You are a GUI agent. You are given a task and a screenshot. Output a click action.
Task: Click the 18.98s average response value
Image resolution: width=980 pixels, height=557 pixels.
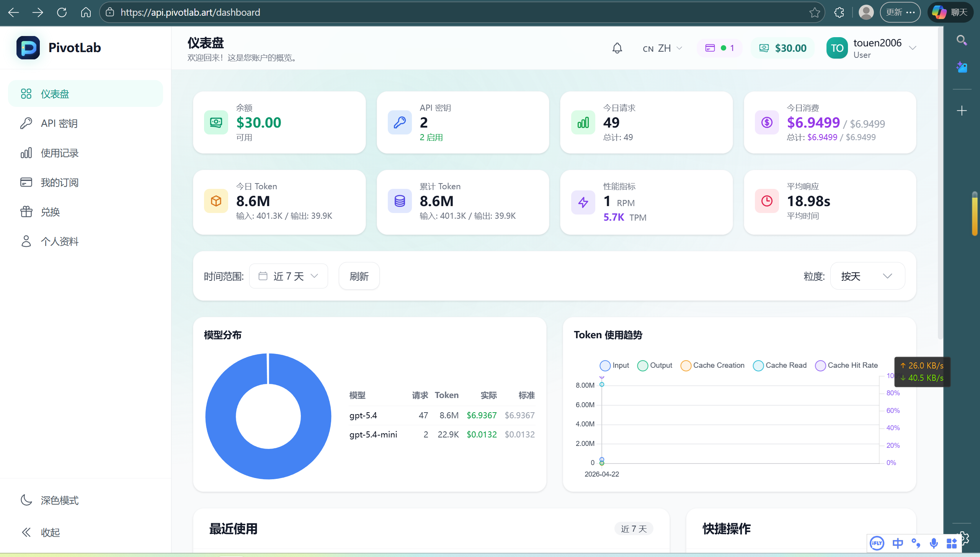(808, 202)
